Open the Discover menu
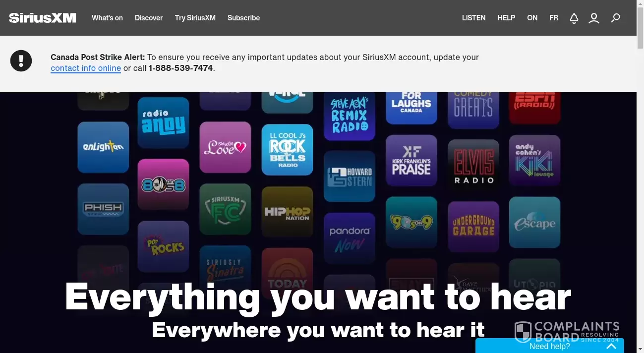Image resolution: width=644 pixels, height=353 pixels. [x=148, y=18]
